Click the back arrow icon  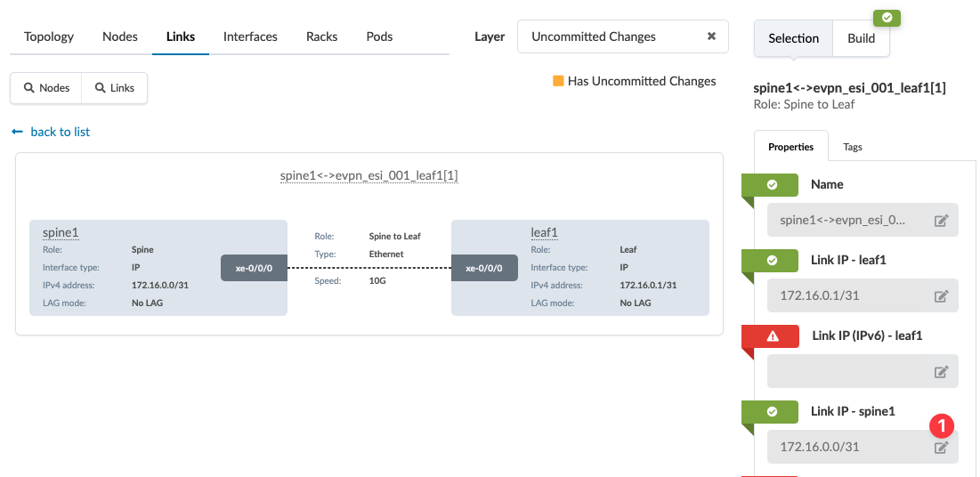click(x=17, y=132)
